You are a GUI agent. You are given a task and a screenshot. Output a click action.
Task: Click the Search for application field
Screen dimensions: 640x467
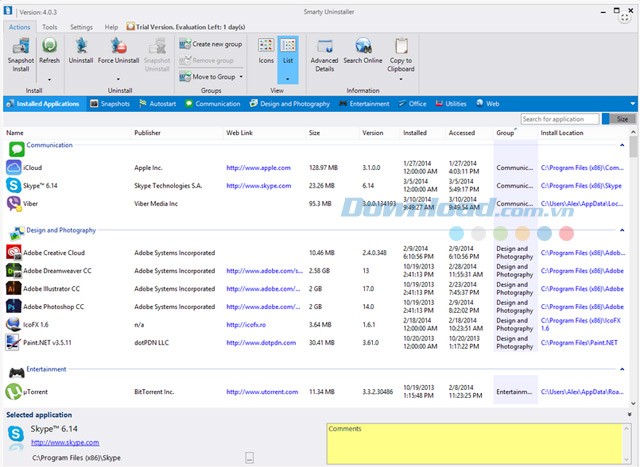pyautogui.click(x=560, y=119)
